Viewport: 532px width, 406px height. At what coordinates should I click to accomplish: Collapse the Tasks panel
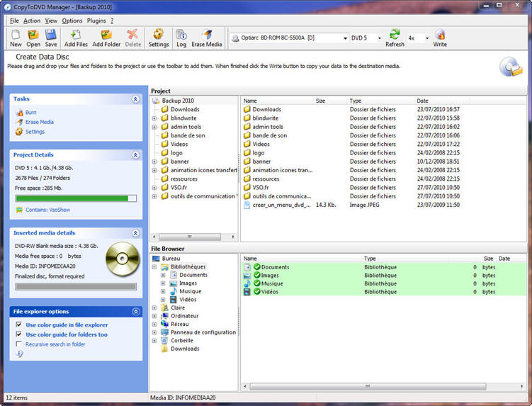pyautogui.click(x=135, y=99)
